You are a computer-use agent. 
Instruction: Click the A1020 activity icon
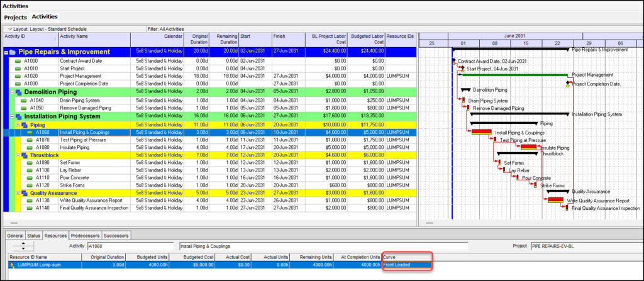(18, 76)
